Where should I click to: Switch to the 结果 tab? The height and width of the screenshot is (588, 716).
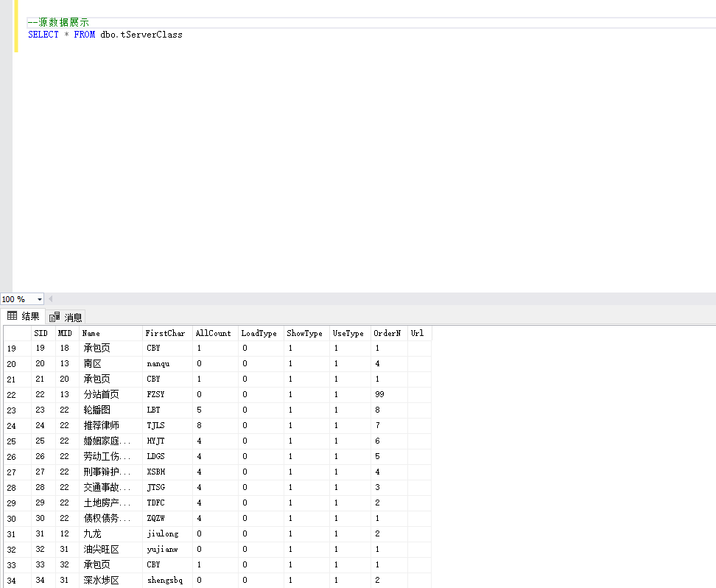pos(29,316)
